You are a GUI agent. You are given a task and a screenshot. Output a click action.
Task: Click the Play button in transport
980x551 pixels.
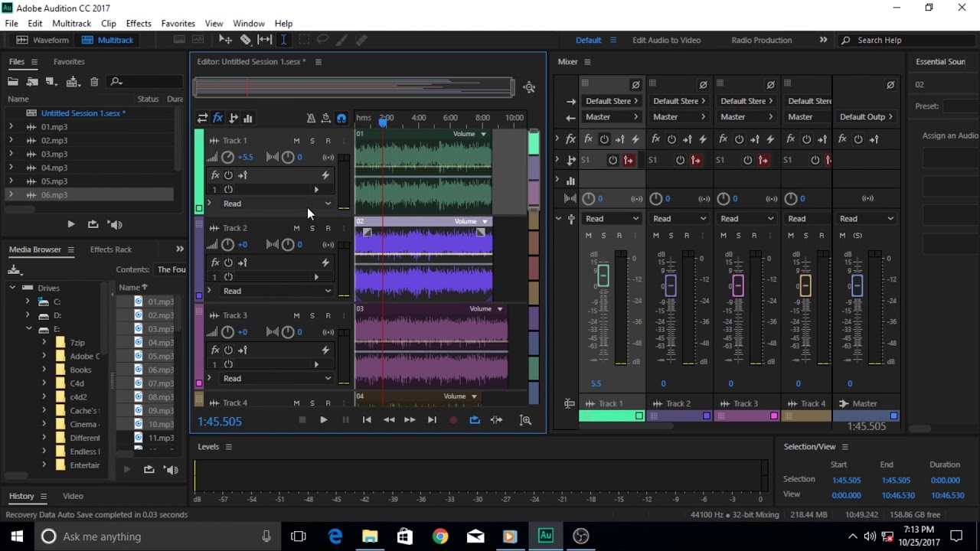pos(323,419)
